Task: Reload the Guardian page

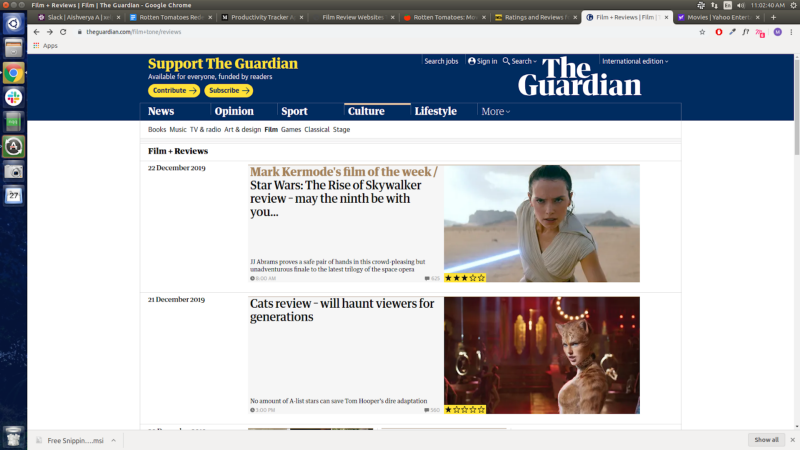Action: tap(63, 32)
